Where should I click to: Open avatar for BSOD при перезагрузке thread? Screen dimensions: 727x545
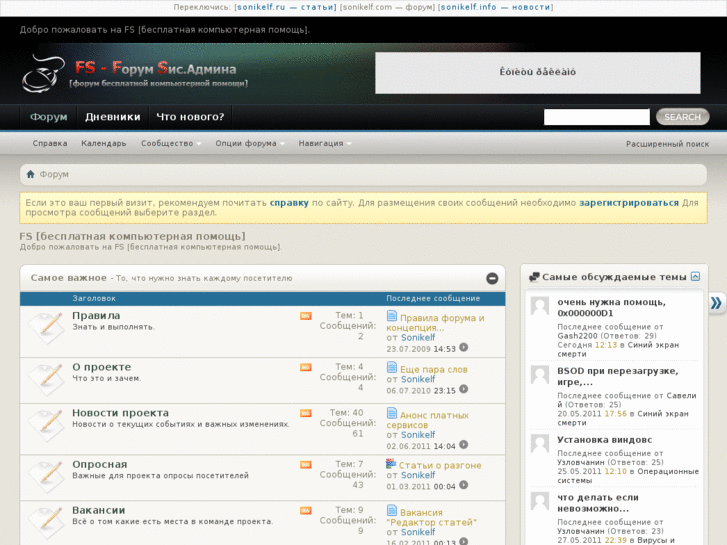click(540, 375)
